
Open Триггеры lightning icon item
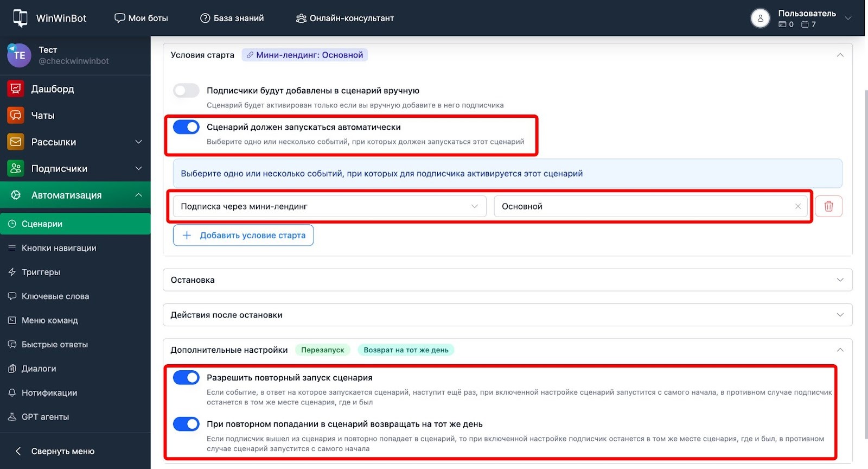click(12, 272)
